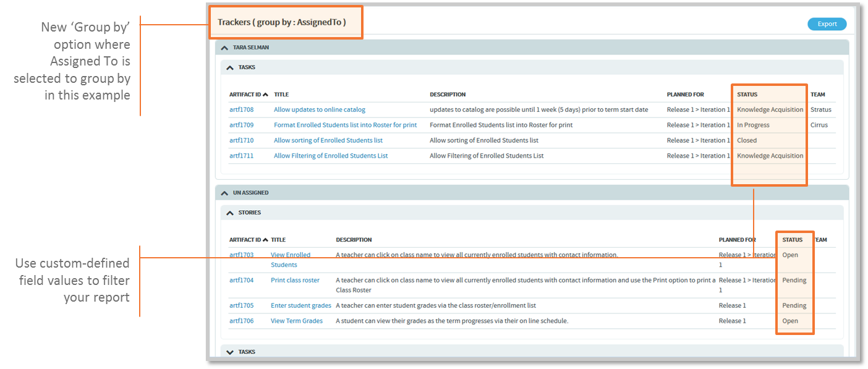Expand the bottom Tasks section
Screen dimensions: 868x369
tap(230, 352)
